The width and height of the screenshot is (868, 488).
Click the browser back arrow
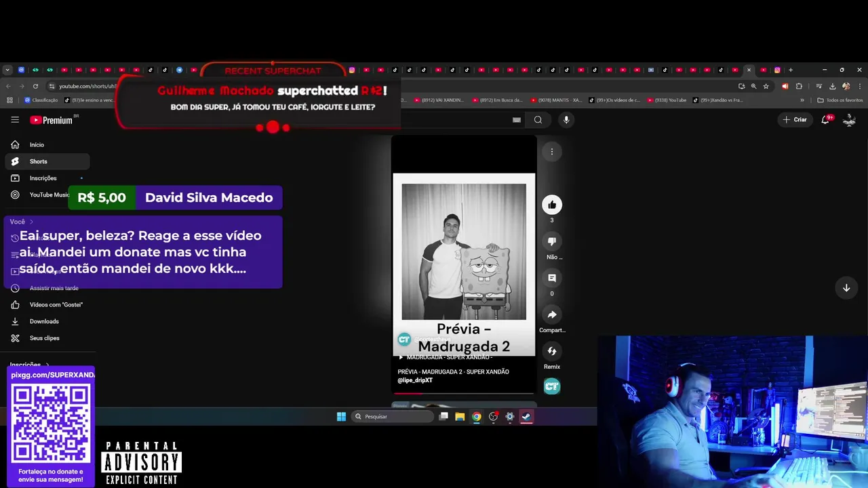coord(8,86)
